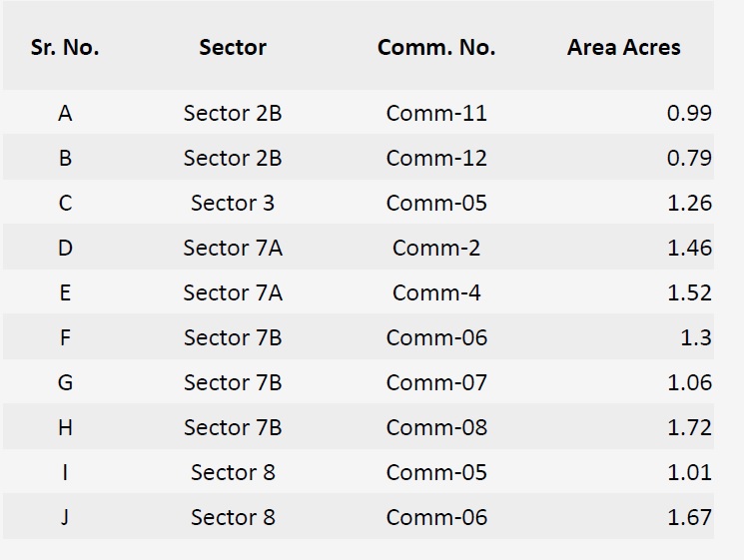Select the Comm-11 cell
Screen dimensions: 744x560
pyautogui.click(x=436, y=113)
